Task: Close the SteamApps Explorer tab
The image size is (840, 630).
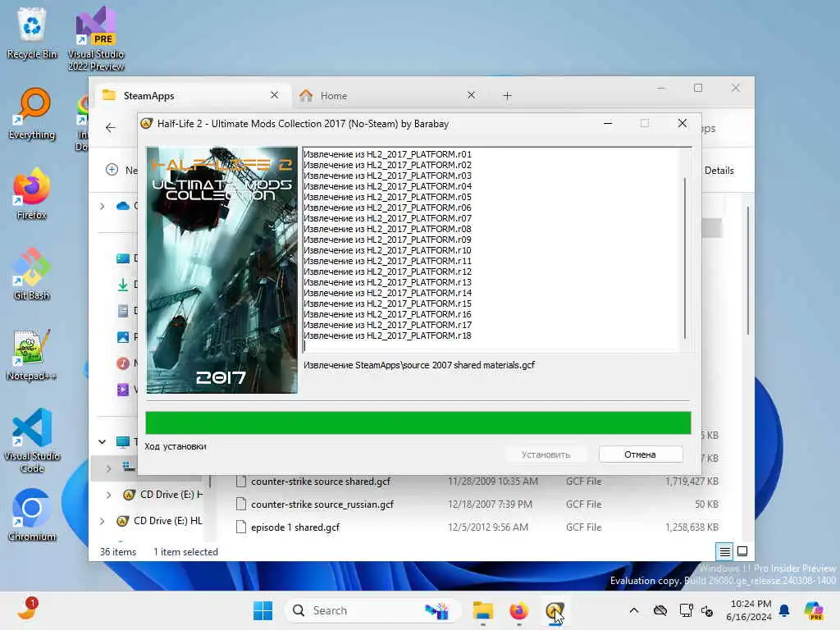Action: click(x=274, y=95)
